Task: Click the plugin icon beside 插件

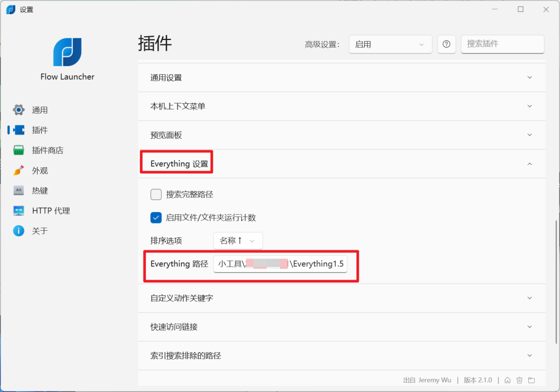Action: pyautogui.click(x=19, y=130)
